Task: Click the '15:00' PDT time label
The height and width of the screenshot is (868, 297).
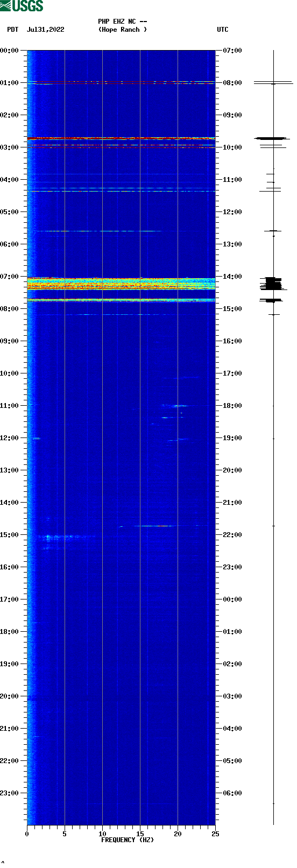Action: (x=10, y=535)
